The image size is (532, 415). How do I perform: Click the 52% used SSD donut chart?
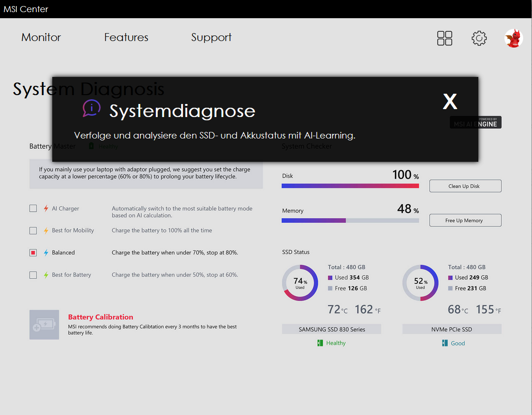tap(420, 283)
